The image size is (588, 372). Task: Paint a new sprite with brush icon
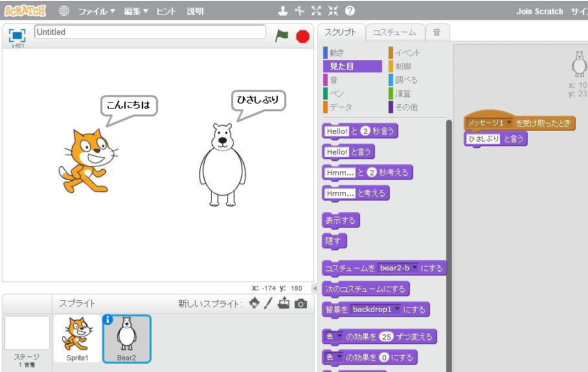268,303
